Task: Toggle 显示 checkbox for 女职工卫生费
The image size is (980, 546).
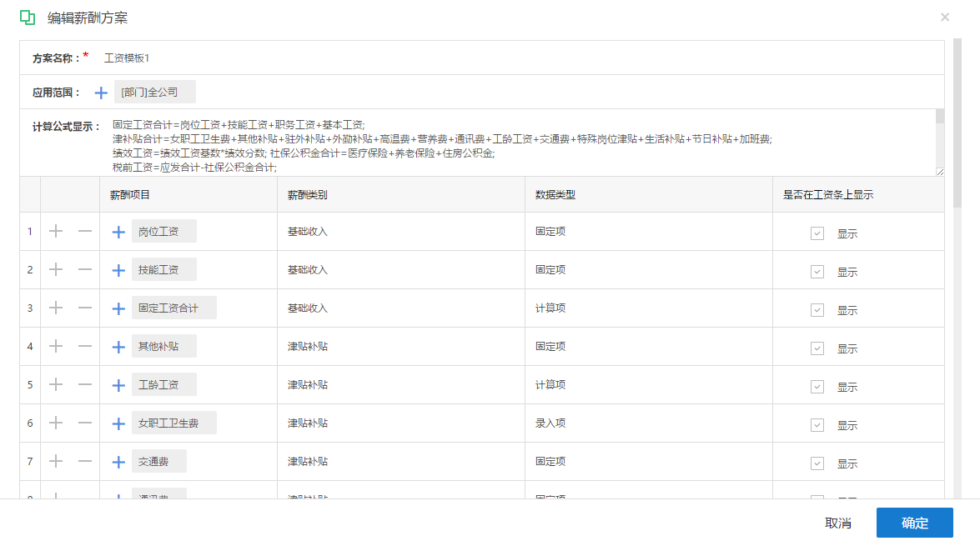Action: (x=817, y=425)
